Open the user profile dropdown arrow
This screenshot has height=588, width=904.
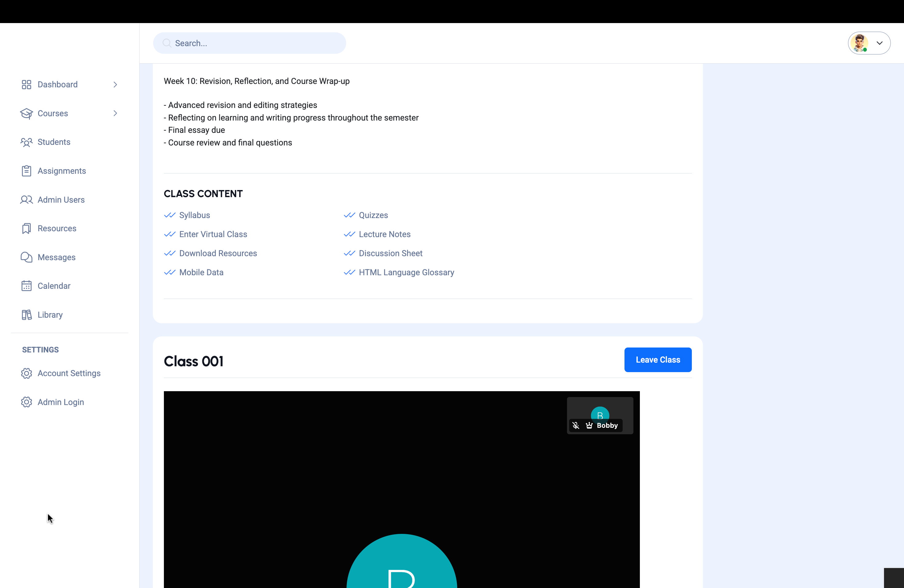(879, 43)
